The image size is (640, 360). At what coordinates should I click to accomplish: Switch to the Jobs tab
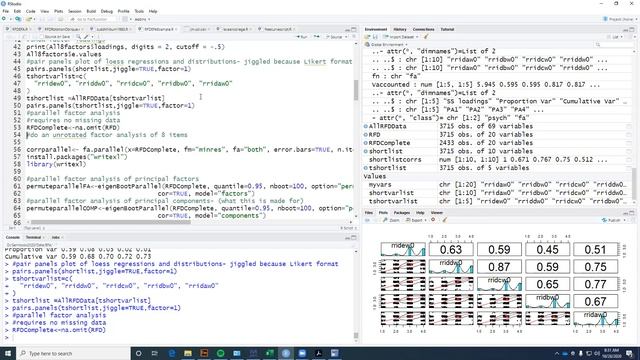point(56,237)
